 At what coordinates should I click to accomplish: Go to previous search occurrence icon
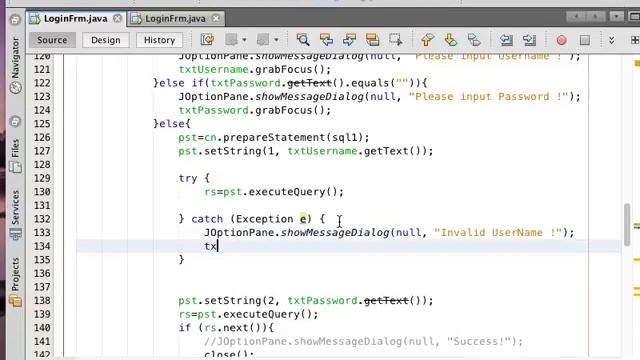click(326, 40)
